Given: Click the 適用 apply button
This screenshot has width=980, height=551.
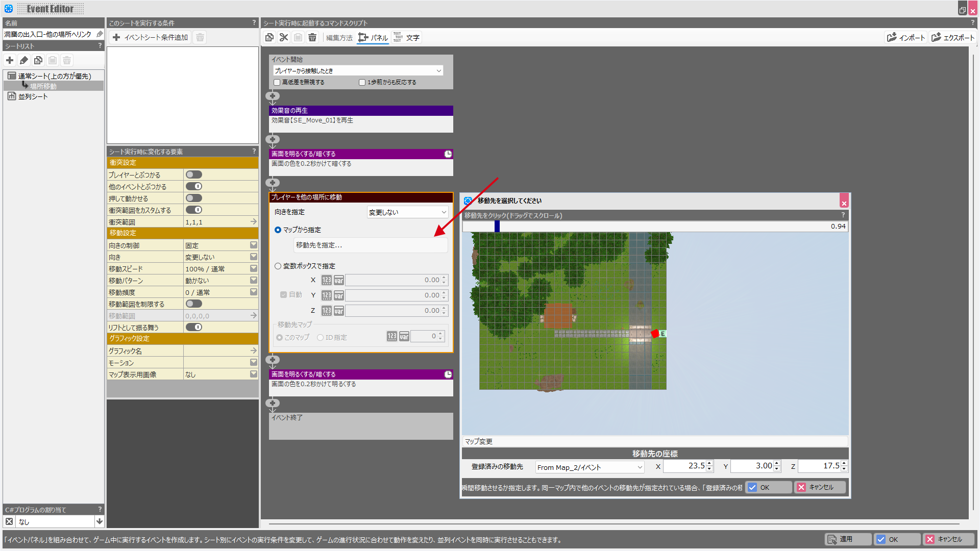Looking at the screenshot, I should click(x=848, y=539).
